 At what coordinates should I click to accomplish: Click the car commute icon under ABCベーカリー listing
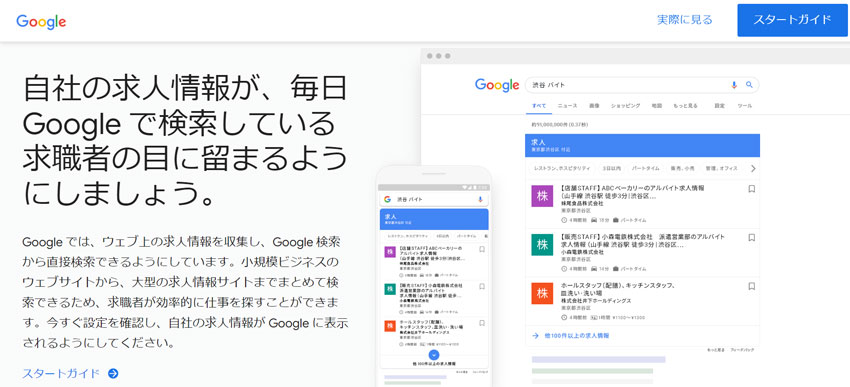click(594, 220)
